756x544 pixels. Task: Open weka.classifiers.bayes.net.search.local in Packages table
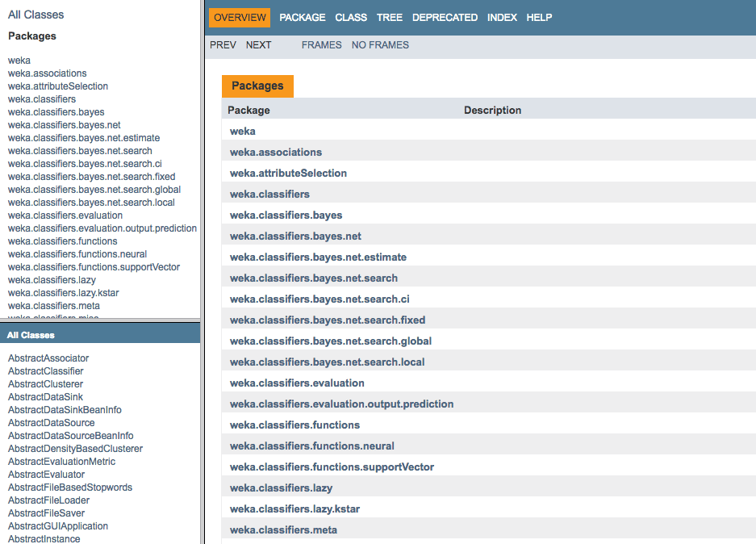(328, 362)
